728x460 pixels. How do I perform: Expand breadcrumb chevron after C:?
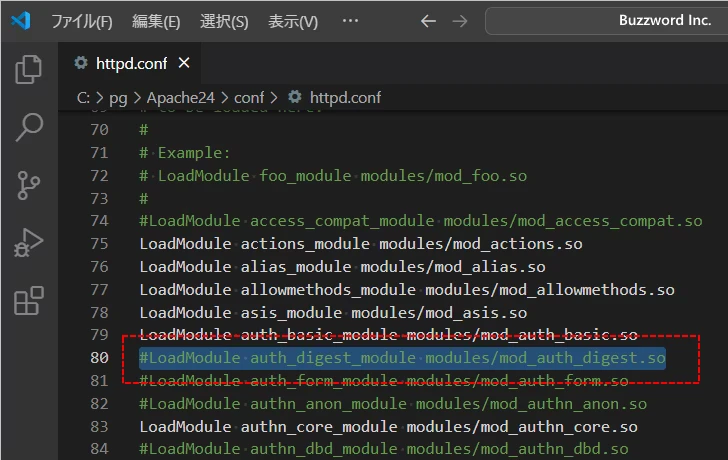[x=99, y=97]
